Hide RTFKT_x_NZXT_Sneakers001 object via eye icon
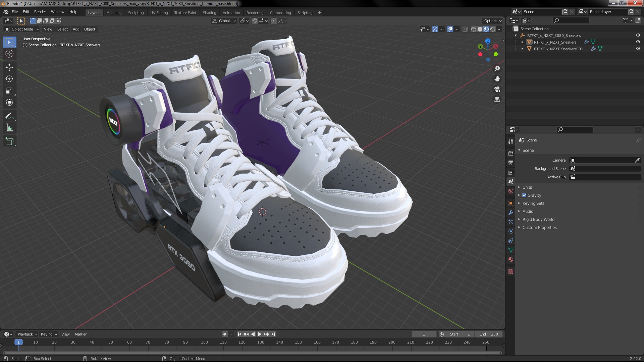This screenshot has width=644, height=362. coord(638,49)
